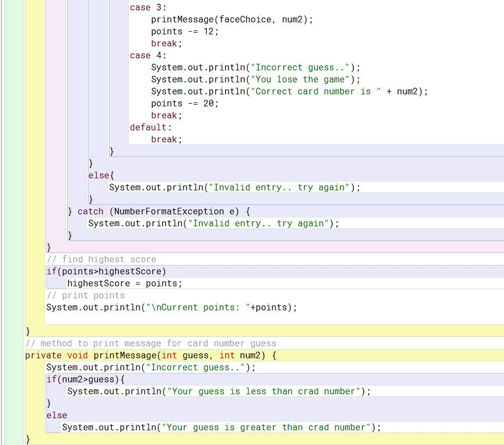The width and height of the screenshot is (504, 445).
Task: Select the else keyword above Invalid entry println
Action: [99, 175]
